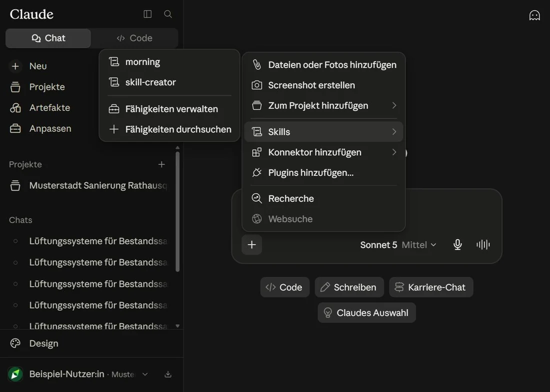Open Anpassen in the sidebar

pos(50,128)
